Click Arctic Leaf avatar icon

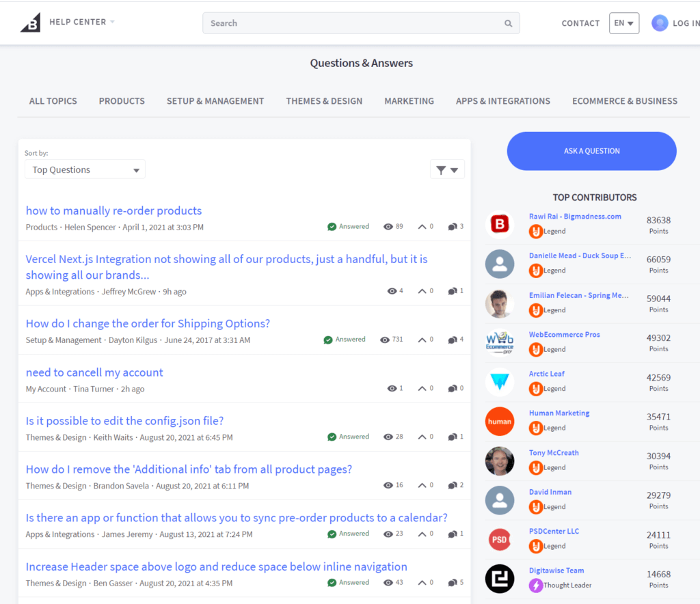(500, 383)
